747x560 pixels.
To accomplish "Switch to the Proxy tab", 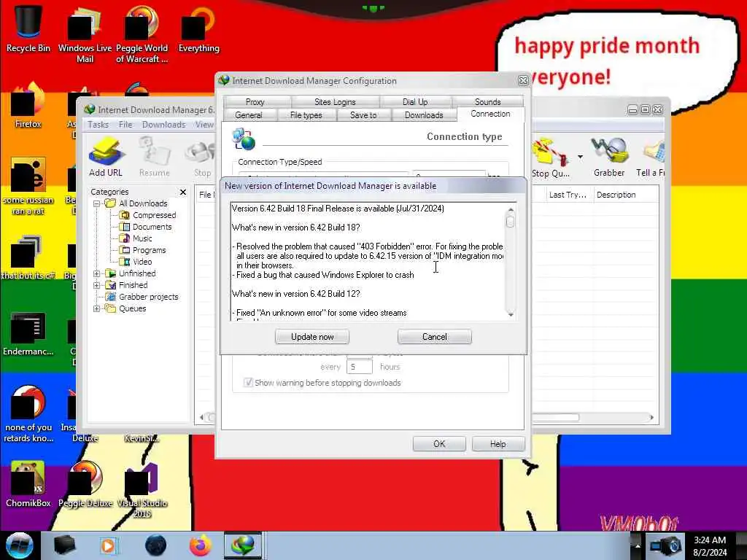I will pyautogui.click(x=255, y=101).
